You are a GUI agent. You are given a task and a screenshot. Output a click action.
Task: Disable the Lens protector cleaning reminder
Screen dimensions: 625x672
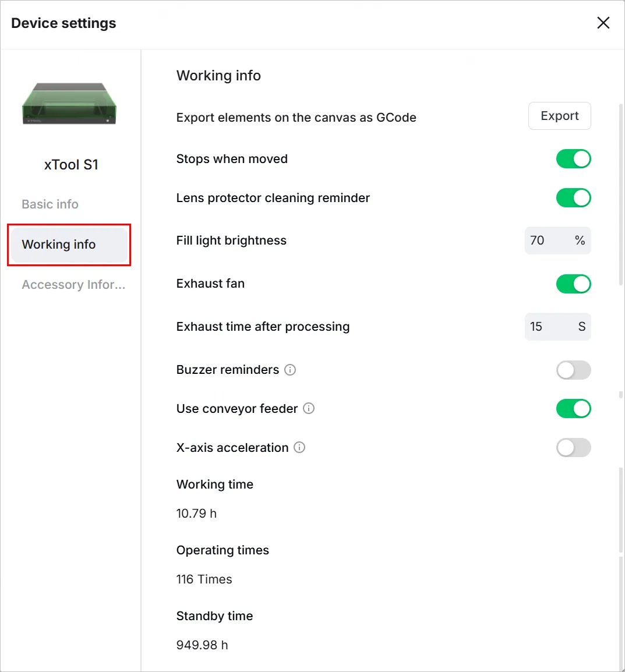tap(574, 198)
